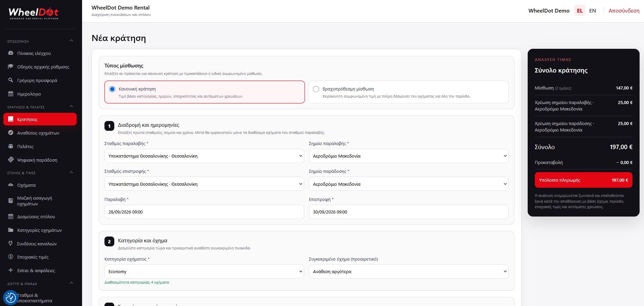Click the Υπόλοιπο πληρωμής 197,00 € box
Screen dimensions: 644x306
coord(583,180)
